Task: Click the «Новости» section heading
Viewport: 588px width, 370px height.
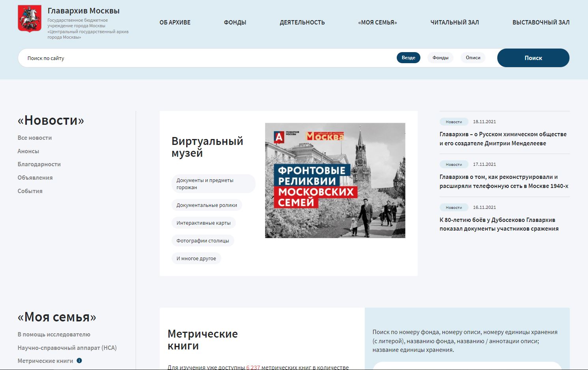Action: (51, 120)
